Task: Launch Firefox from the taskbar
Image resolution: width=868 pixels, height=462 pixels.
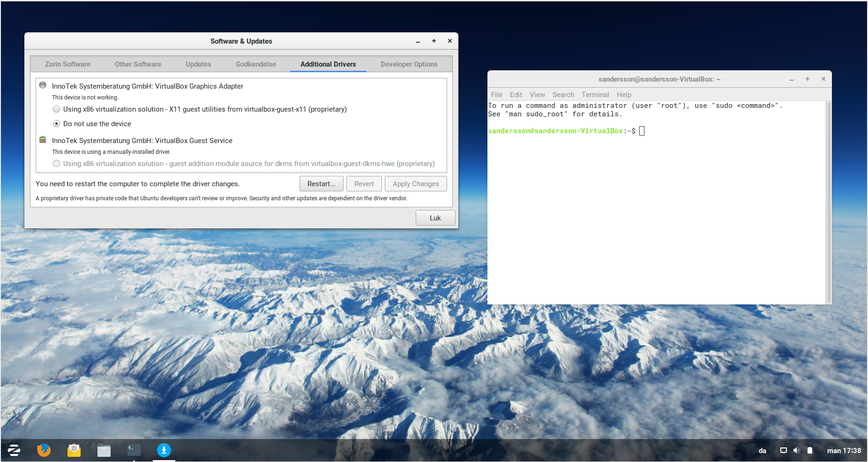Action: 44,450
